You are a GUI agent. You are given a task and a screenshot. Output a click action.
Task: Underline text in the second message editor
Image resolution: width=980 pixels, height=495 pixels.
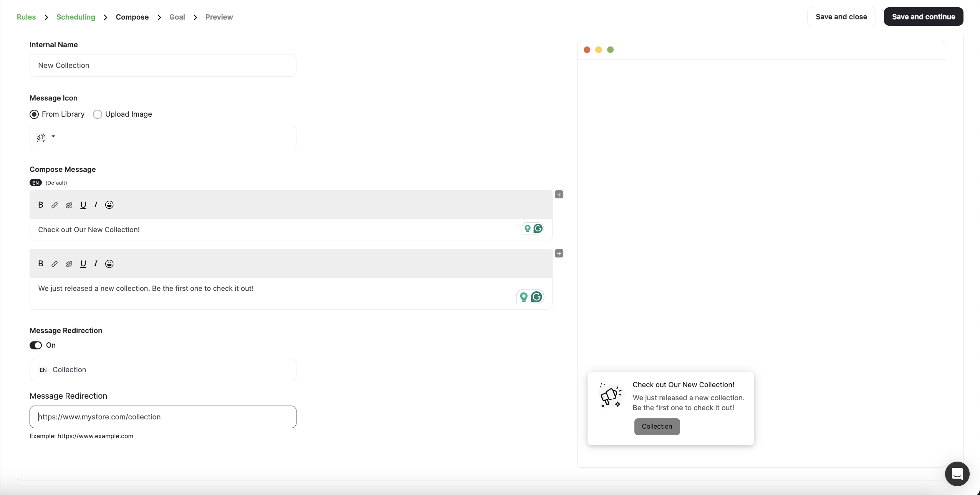click(83, 264)
